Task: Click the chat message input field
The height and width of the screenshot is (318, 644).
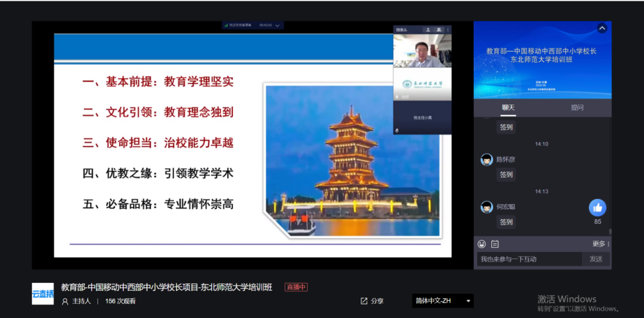Action: click(x=528, y=259)
